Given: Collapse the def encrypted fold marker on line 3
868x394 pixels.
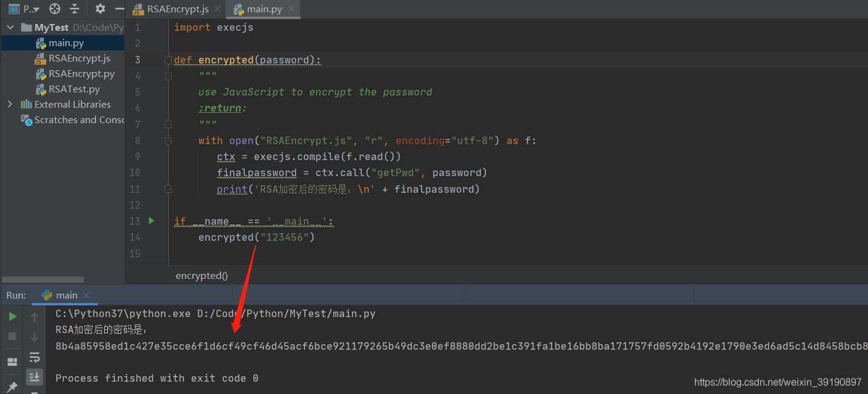Looking at the screenshot, I should (168, 60).
